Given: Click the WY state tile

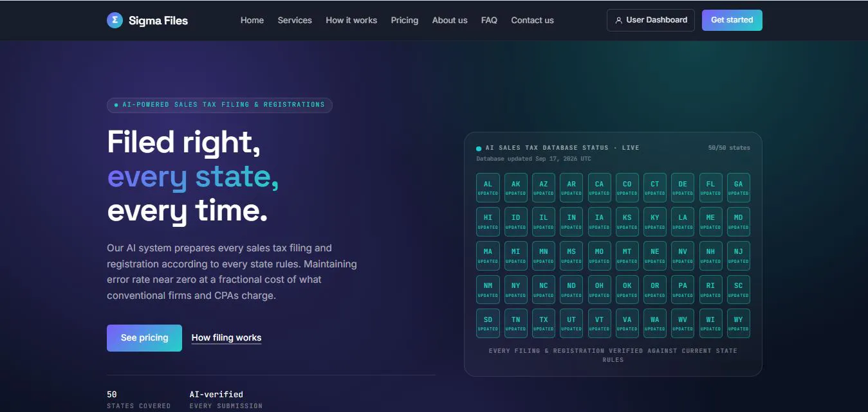Looking at the screenshot, I should 739,323.
